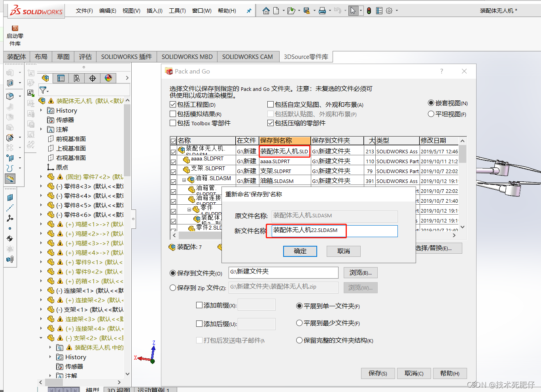
Task: Uncheck the aaaa.SLDPRT row checkbox
Action: pos(173,162)
